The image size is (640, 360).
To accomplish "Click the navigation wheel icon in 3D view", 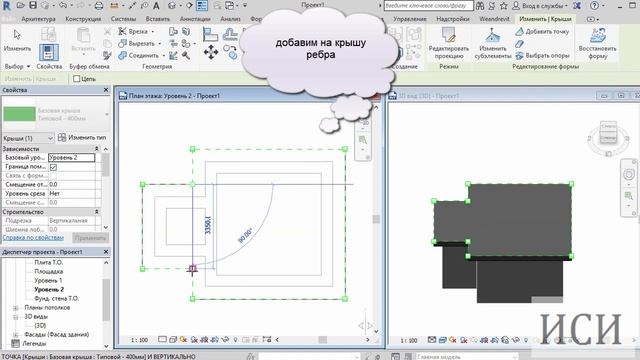I will pos(629,174).
